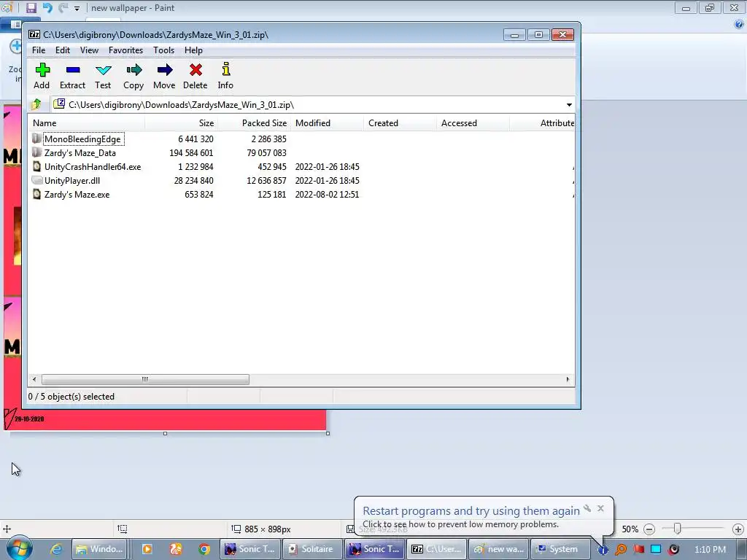Click the Info toolbar icon
Image resolution: width=747 pixels, height=560 pixels.
[x=226, y=76]
